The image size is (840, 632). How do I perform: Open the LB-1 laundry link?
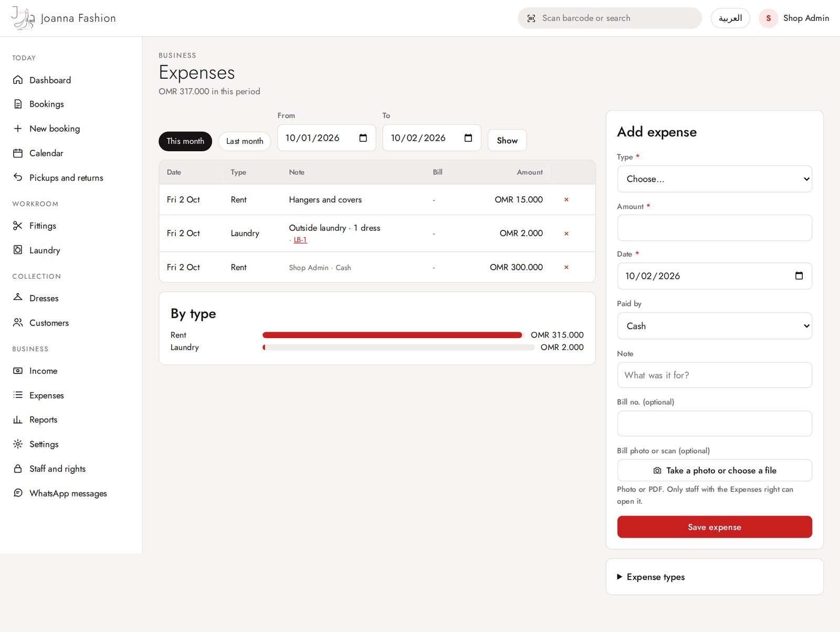point(300,240)
